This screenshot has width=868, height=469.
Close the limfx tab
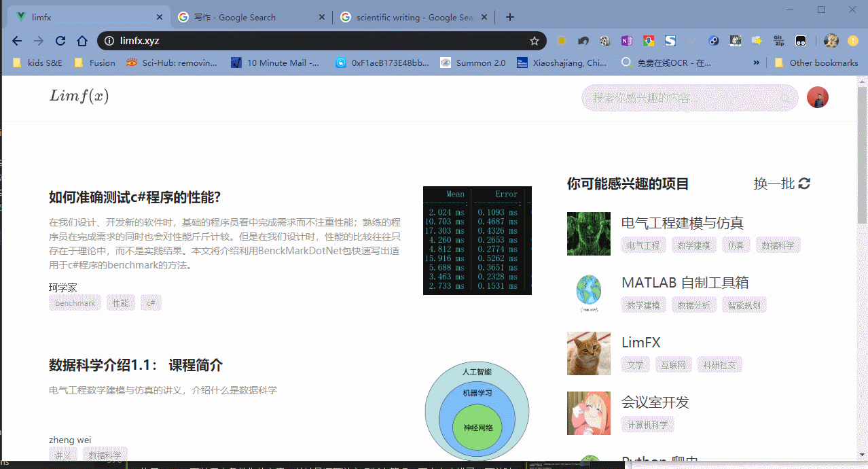[159, 17]
